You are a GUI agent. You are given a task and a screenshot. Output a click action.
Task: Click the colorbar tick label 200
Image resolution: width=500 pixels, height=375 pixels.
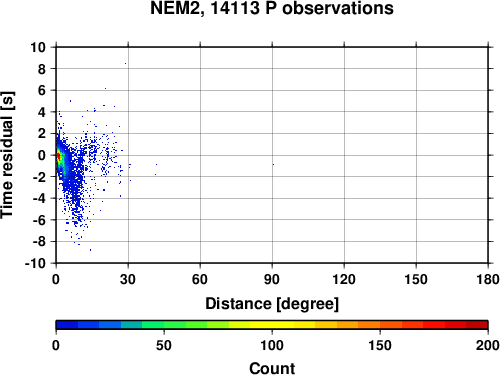tap(488, 345)
